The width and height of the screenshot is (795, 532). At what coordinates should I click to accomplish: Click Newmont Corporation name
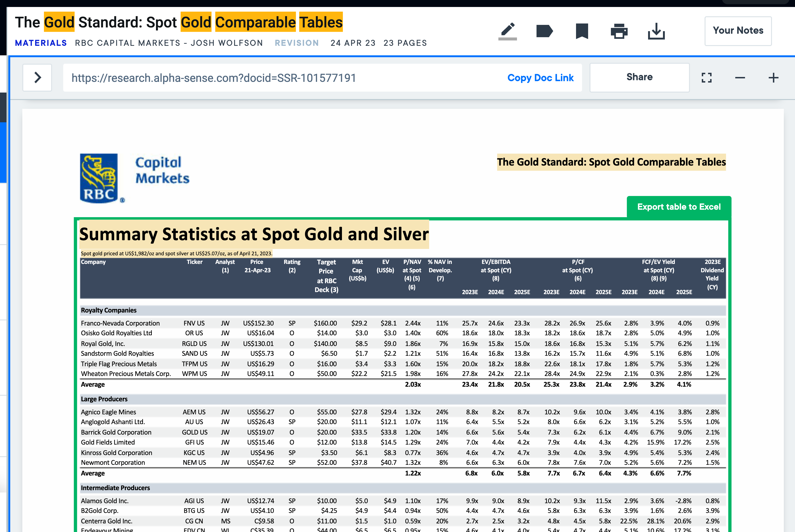[x=113, y=462]
